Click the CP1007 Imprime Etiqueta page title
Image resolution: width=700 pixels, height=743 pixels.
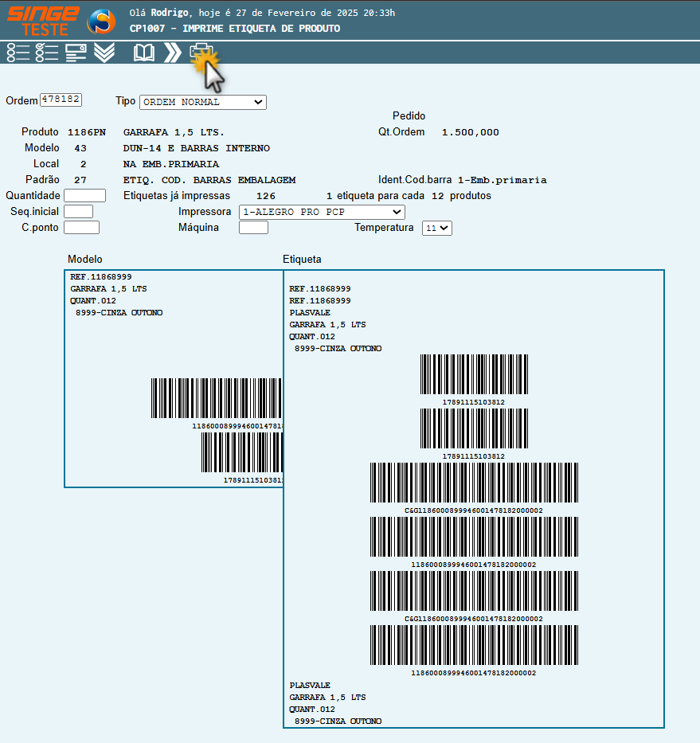click(235, 29)
